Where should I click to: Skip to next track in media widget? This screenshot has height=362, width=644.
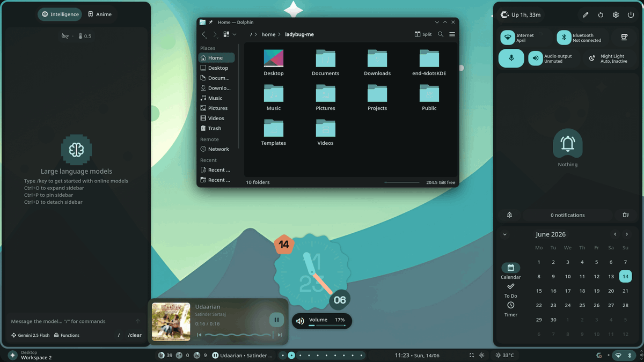click(x=280, y=335)
